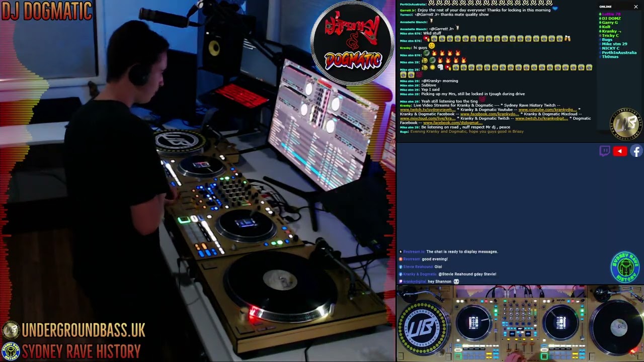Open the www.twitch.tv/sydneyraveh... link
Image resolution: width=644 pixels, height=362 pixels.
click(x=427, y=110)
